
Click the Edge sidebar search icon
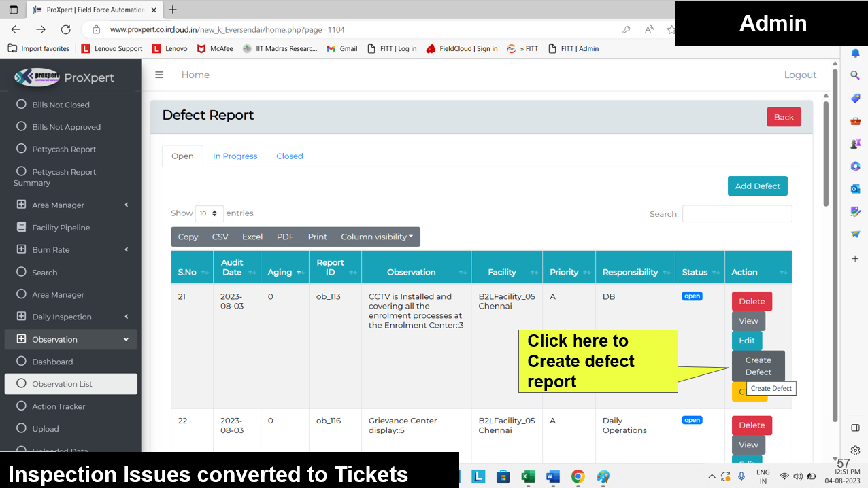[855, 76]
